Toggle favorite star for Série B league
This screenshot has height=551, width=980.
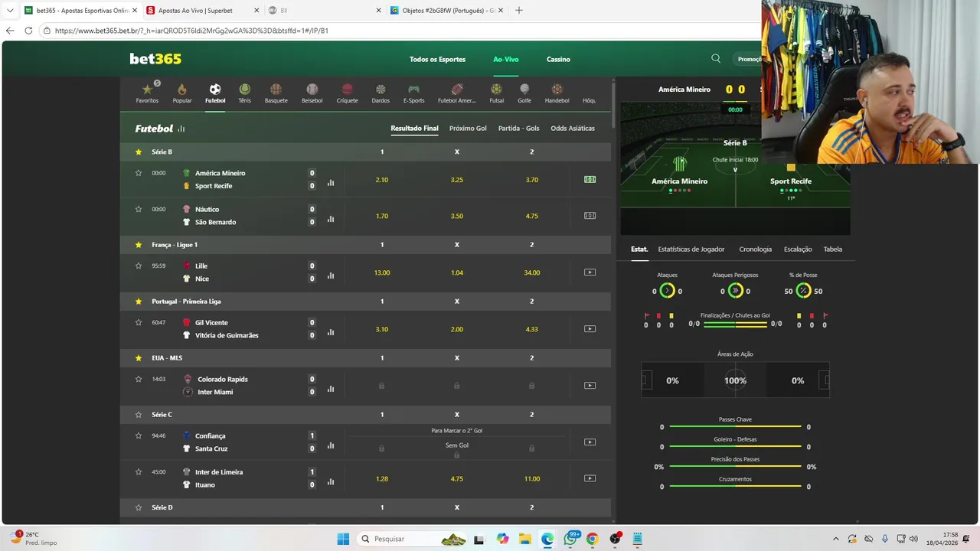[x=139, y=152]
